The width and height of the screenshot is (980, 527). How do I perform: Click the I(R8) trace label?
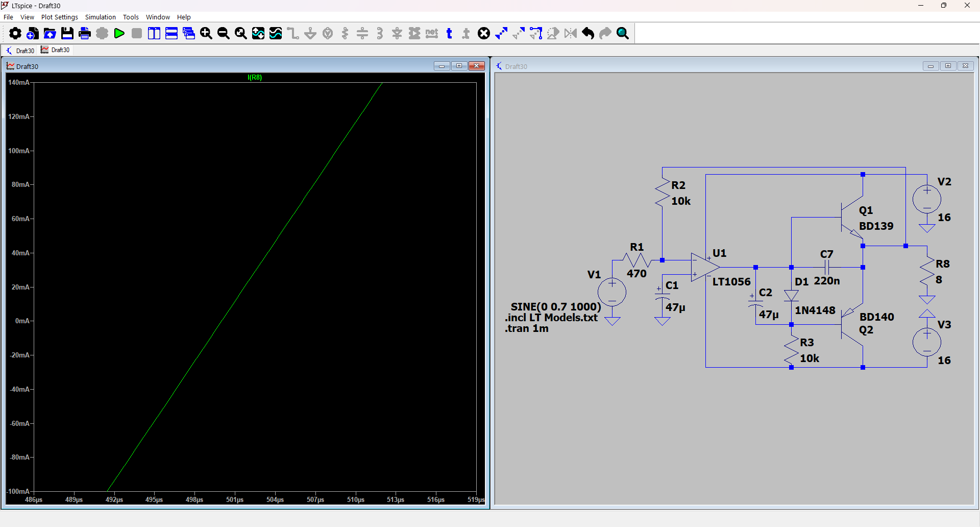click(x=255, y=78)
